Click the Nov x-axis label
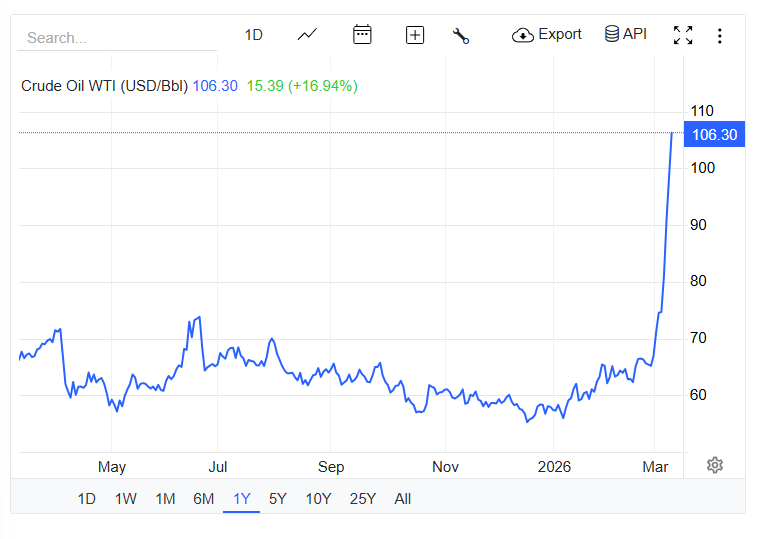 pos(445,467)
